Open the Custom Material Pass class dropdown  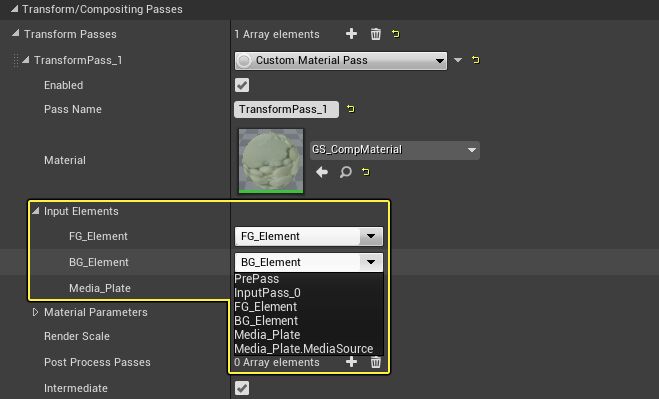[x=341, y=61]
